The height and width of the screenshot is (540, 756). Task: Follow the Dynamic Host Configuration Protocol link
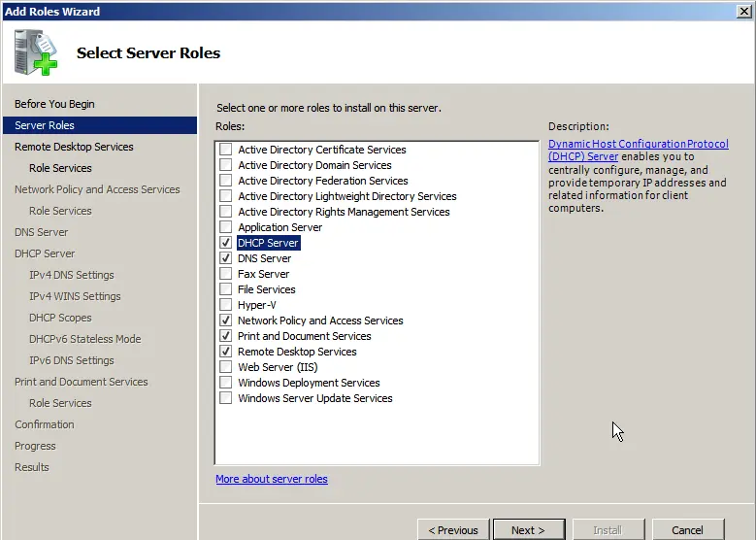click(638, 144)
